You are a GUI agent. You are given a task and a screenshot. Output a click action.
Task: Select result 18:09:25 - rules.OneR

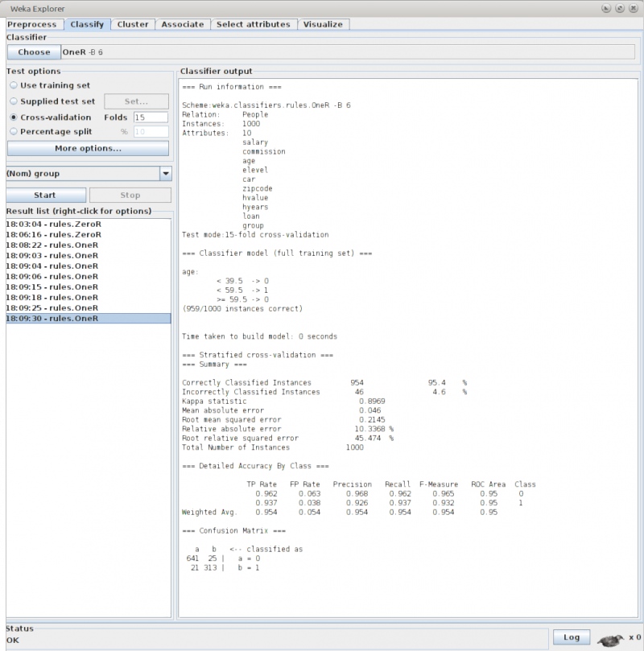coord(88,308)
